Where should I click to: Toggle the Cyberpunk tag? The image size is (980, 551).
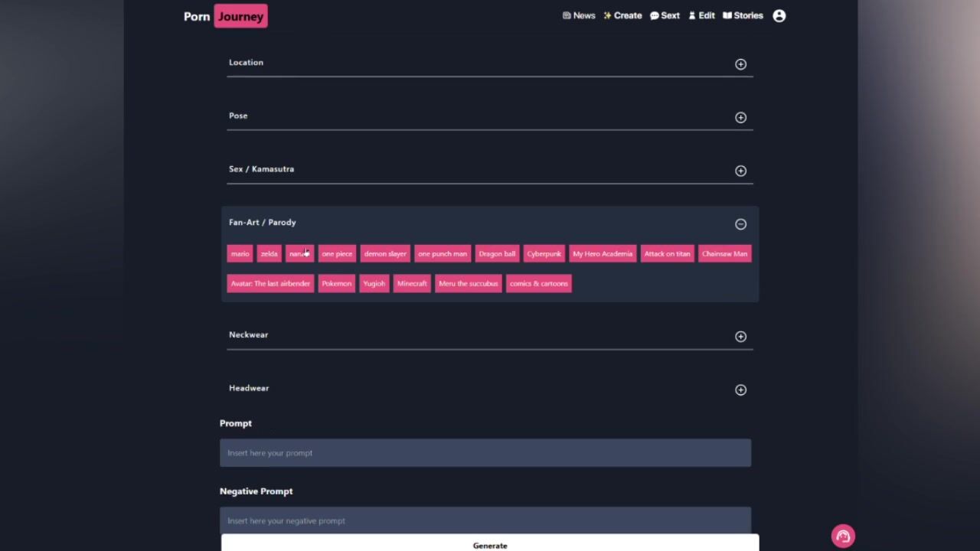pyautogui.click(x=544, y=254)
